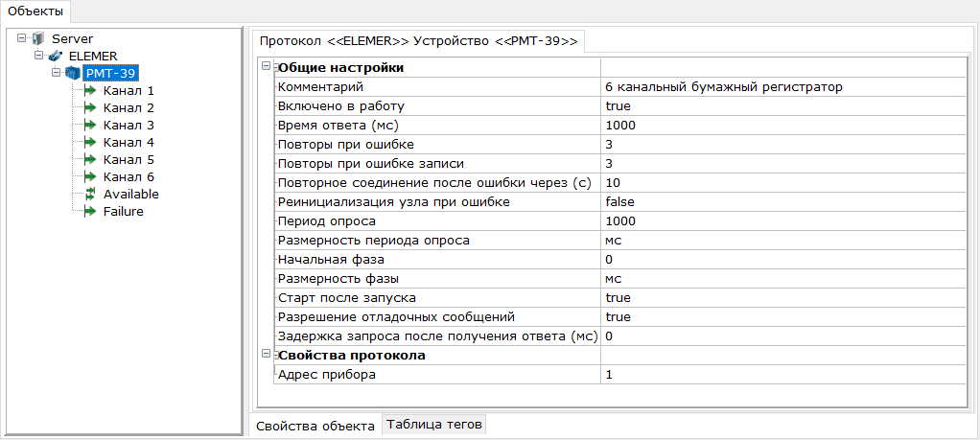Click the Время ответа (мс) property name
This screenshot has height=440, width=980.
coord(338,125)
